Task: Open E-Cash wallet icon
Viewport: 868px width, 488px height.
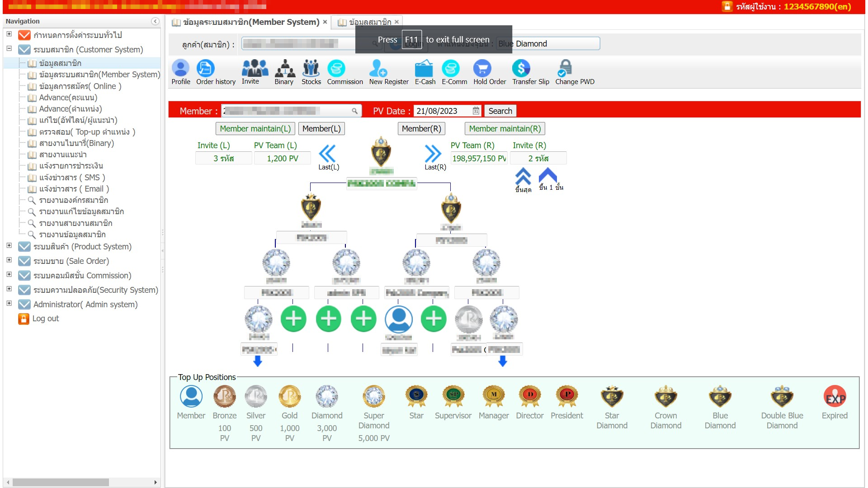Action: coord(425,69)
